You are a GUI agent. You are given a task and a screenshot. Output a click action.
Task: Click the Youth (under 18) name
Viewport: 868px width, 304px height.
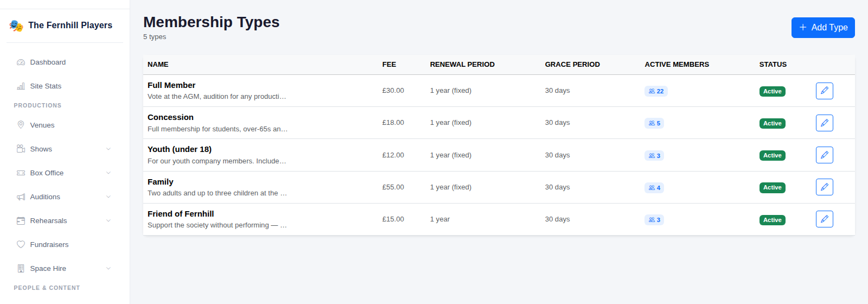(180, 149)
